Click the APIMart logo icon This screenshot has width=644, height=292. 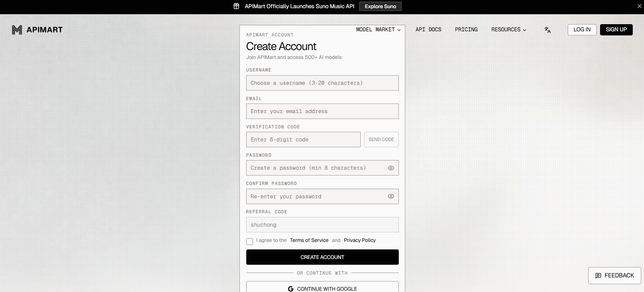pyautogui.click(x=17, y=30)
